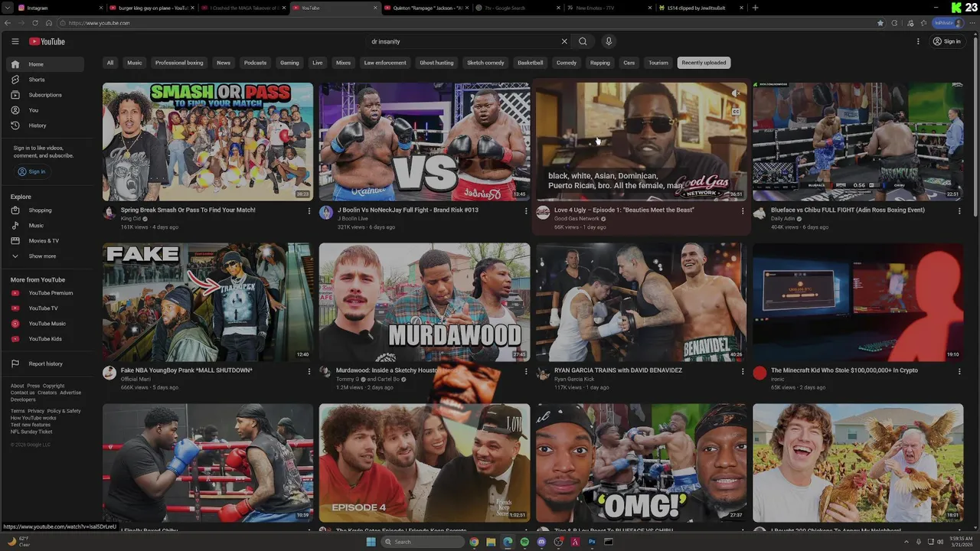Select the Gaming filter chip
Screen dimensions: 980x551
tap(289, 63)
